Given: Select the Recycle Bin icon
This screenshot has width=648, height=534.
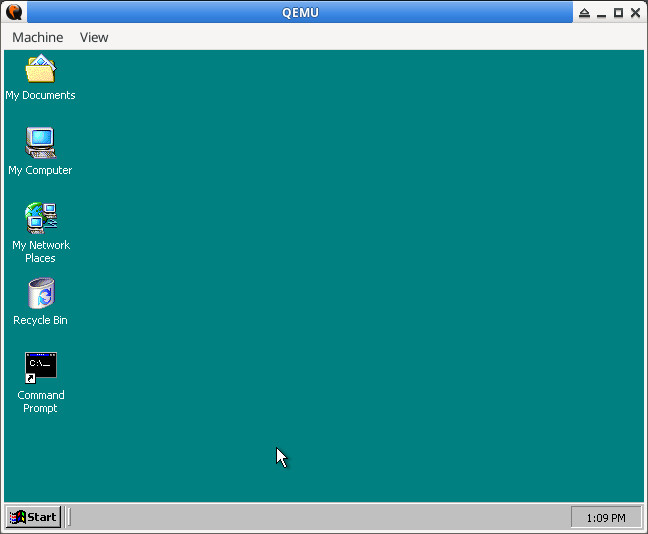Looking at the screenshot, I should click(40, 293).
